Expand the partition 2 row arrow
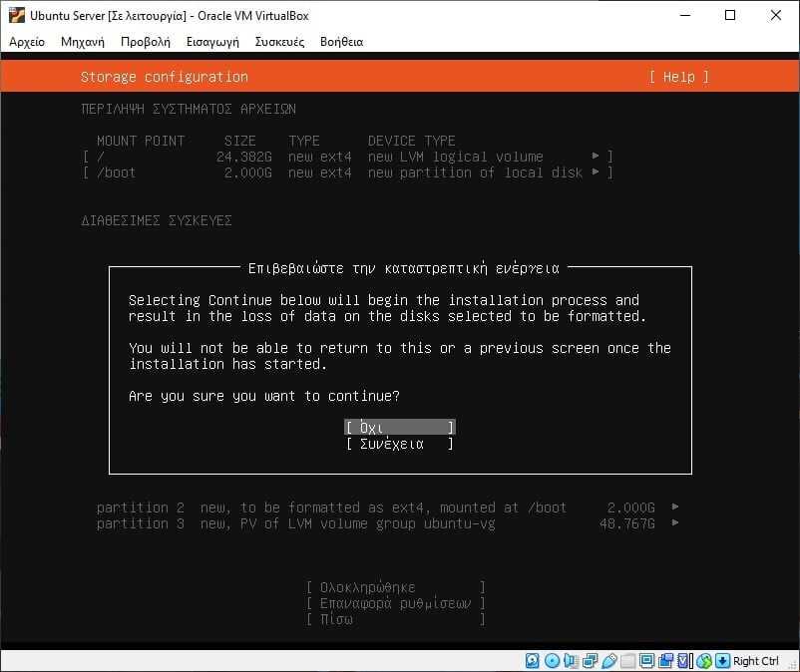 click(675, 506)
